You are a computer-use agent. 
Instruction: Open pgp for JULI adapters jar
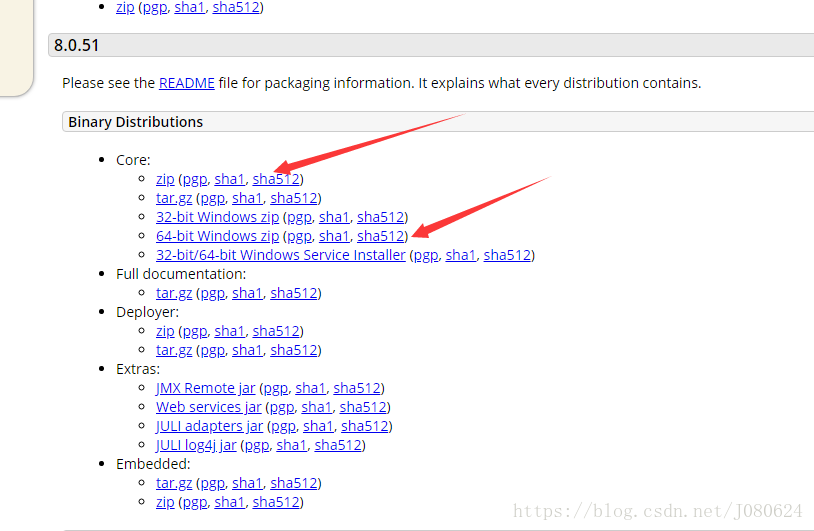coord(283,427)
